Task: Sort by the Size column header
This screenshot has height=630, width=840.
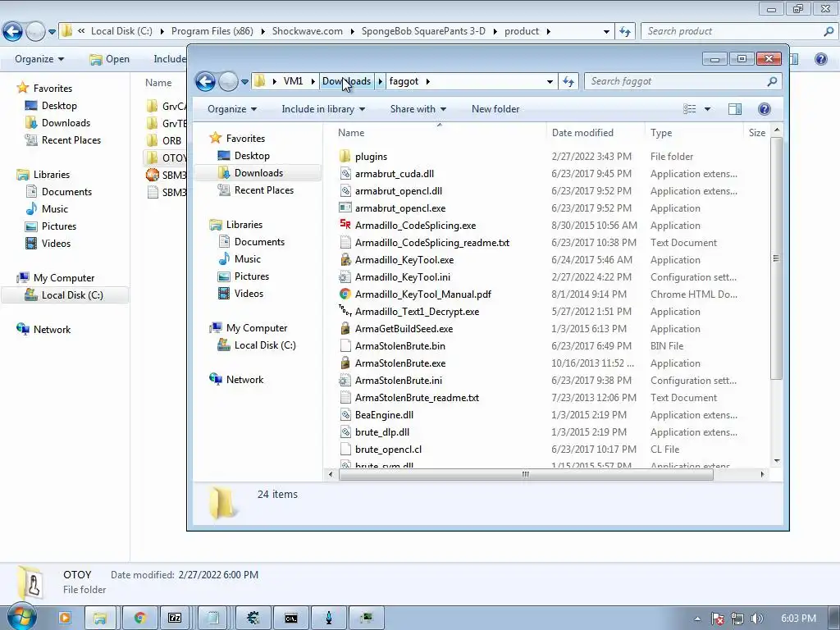Action: (757, 133)
